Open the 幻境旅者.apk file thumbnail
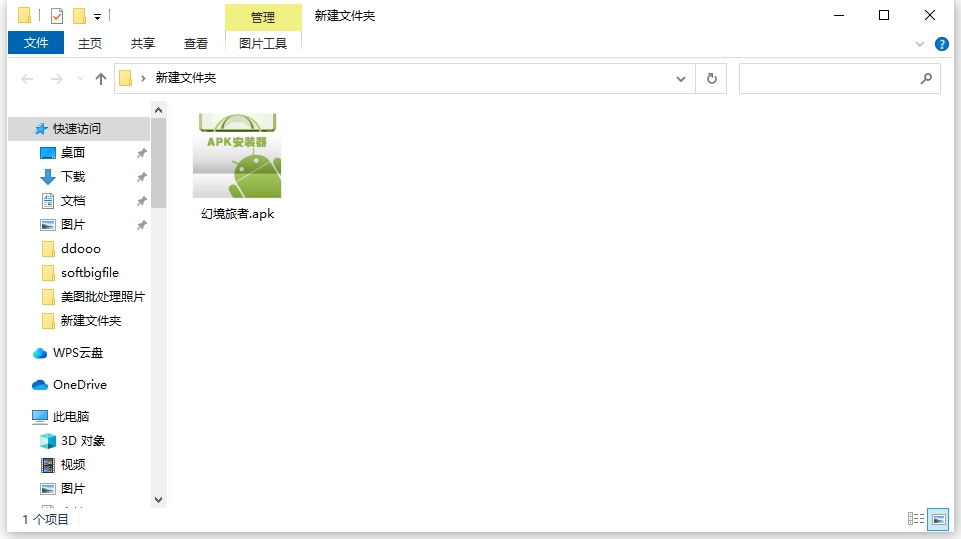The image size is (961, 539). coord(237,155)
